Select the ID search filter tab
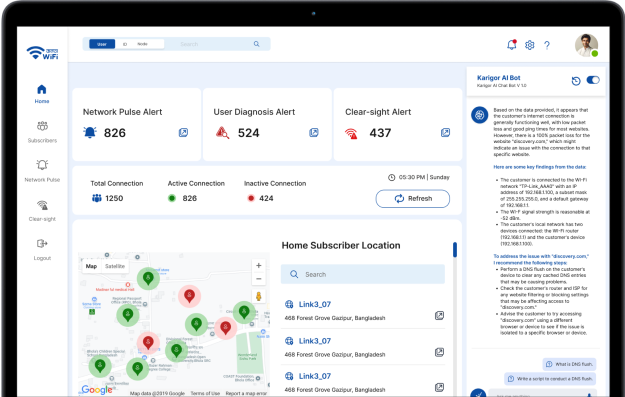The image size is (625, 397). 125,44
